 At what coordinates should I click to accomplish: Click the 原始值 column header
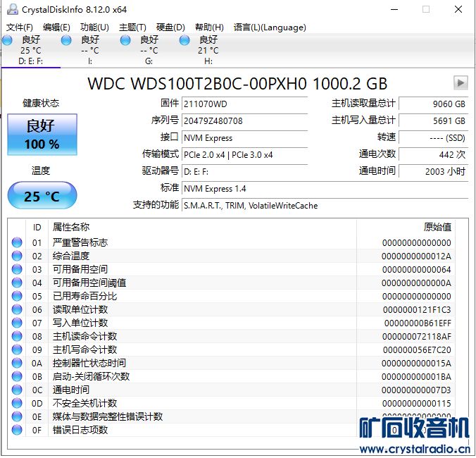(406, 227)
